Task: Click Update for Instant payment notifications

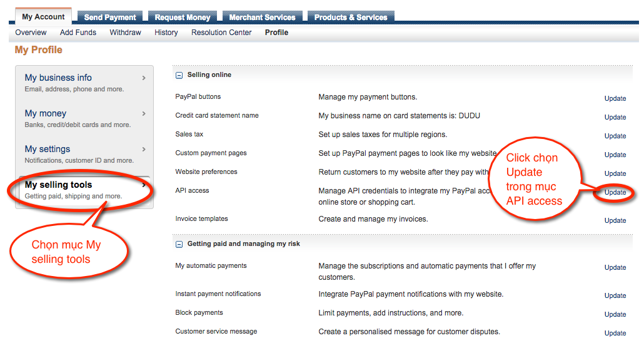Action: [x=615, y=295]
